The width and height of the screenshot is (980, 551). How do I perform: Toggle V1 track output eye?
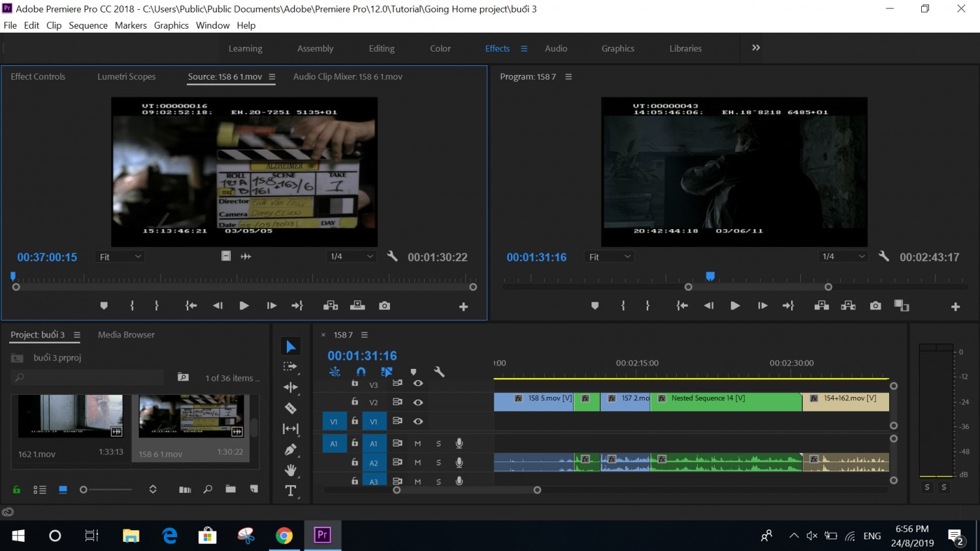(x=418, y=421)
